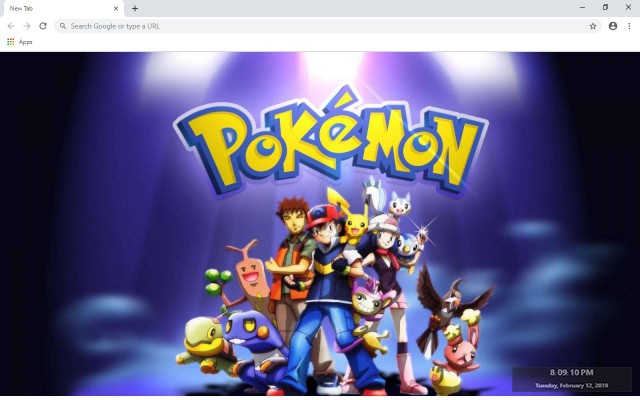Open a new tab with plus button

pyautogui.click(x=135, y=8)
